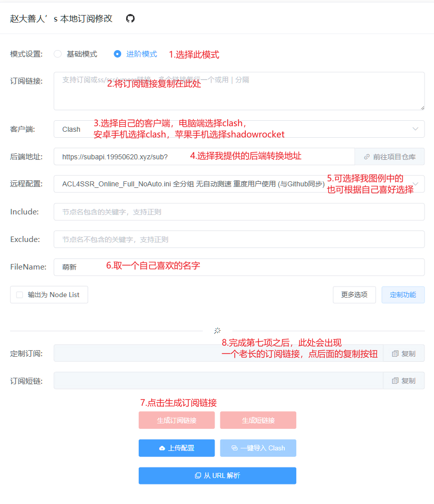Viewport: 434px width, 504px height.
Task: Click the 后端地址 combo box field
Action: point(204,157)
